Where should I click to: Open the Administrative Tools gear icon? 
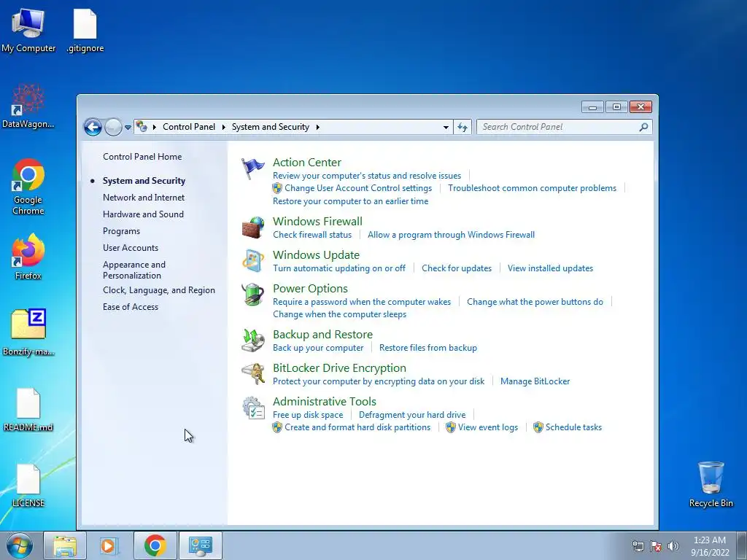[252, 408]
